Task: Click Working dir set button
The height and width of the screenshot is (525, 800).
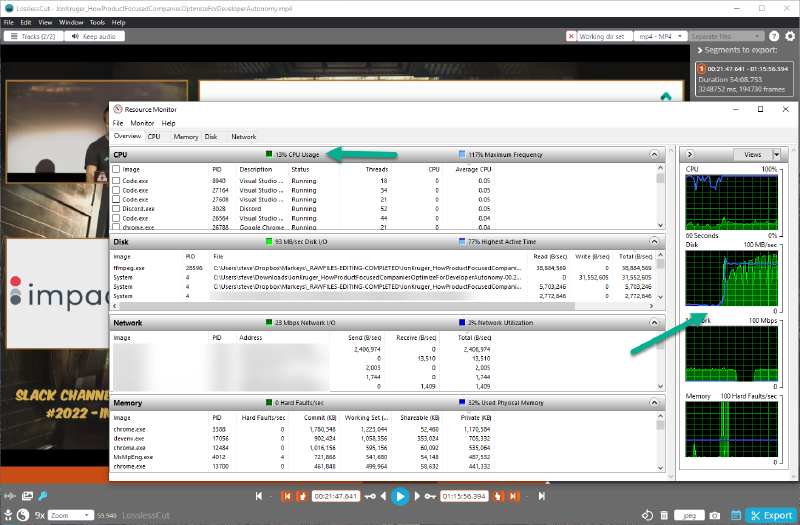Action: coord(605,36)
